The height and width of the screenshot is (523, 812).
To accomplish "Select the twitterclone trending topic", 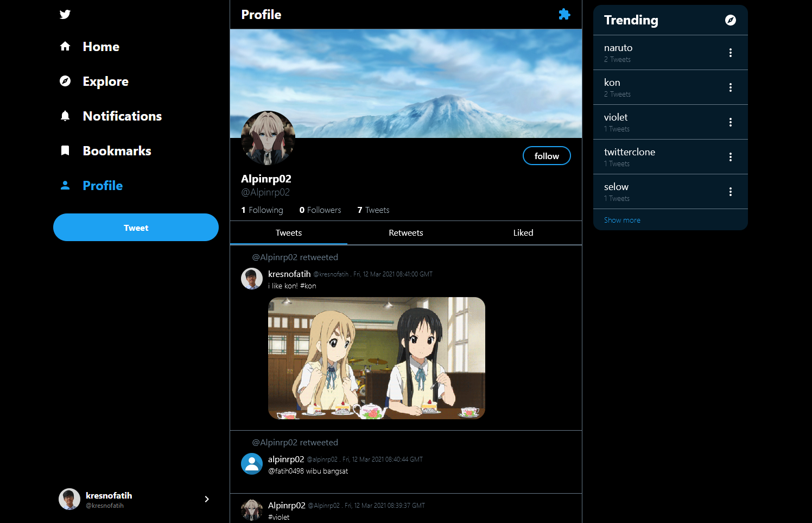I will pos(670,157).
